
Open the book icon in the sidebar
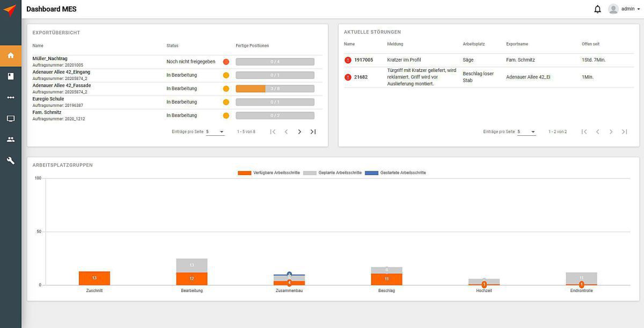tap(10, 76)
